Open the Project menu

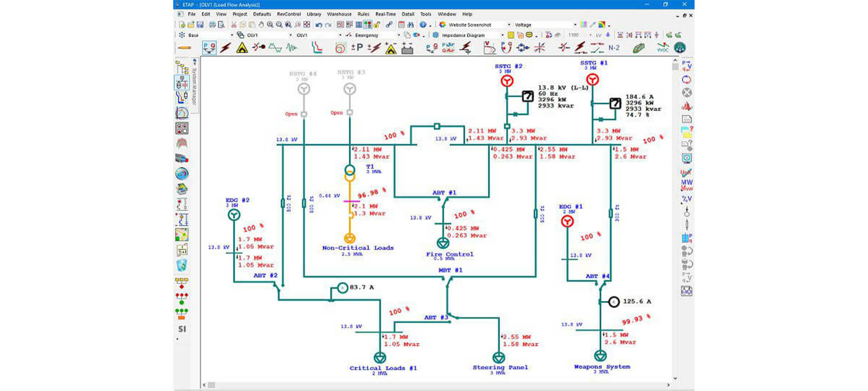coord(240,14)
